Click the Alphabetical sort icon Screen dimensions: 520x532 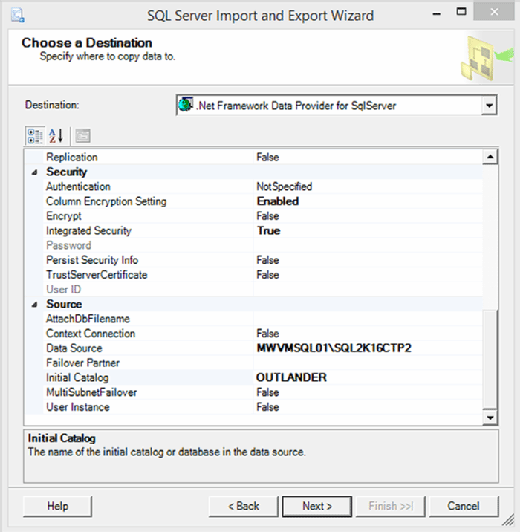pyautogui.click(x=56, y=136)
